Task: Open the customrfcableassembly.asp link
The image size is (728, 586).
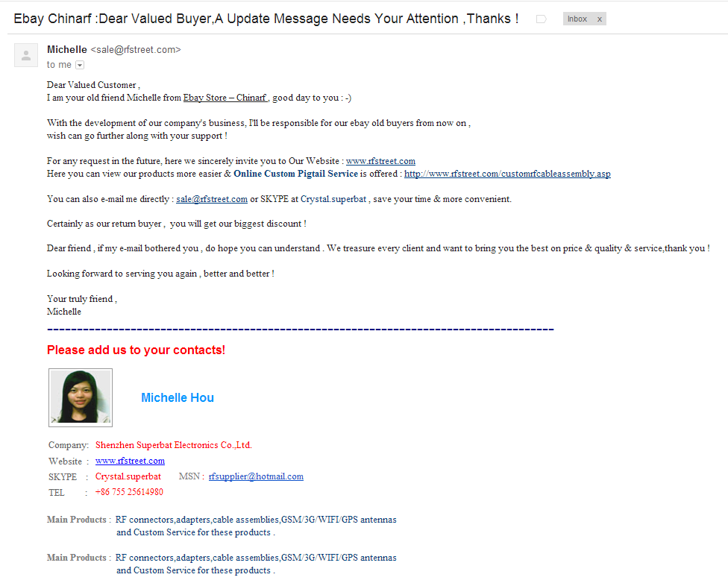Action: coord(507,174)
